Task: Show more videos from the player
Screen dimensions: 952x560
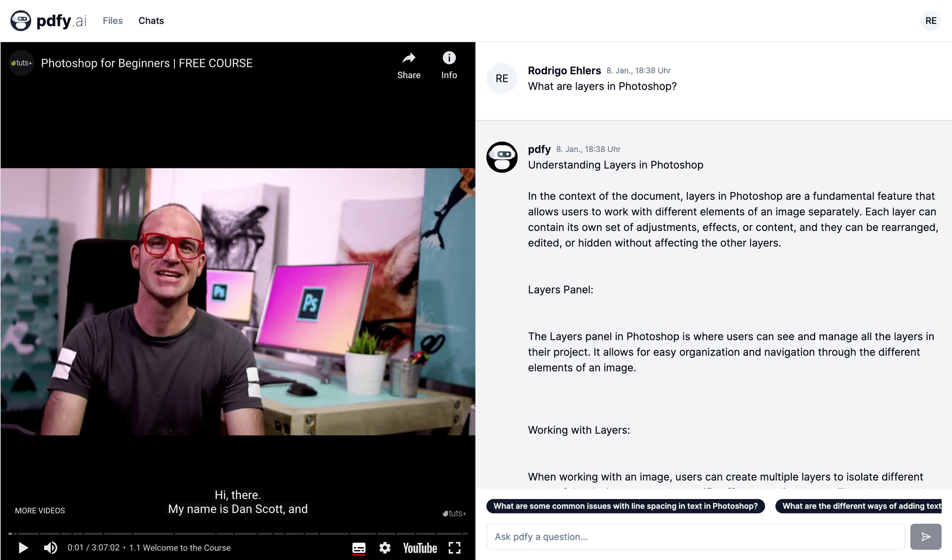Action: pyautogui.click(x=40, y=510)
